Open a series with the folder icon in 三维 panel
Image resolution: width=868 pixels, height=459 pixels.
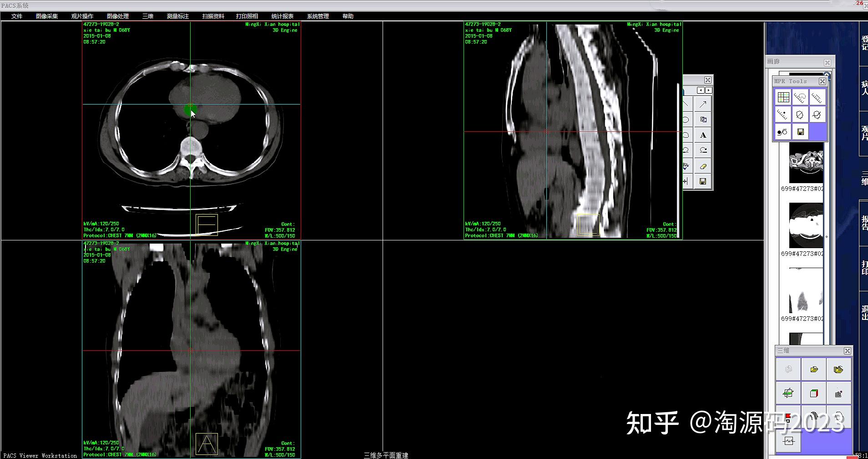point(814,369)
